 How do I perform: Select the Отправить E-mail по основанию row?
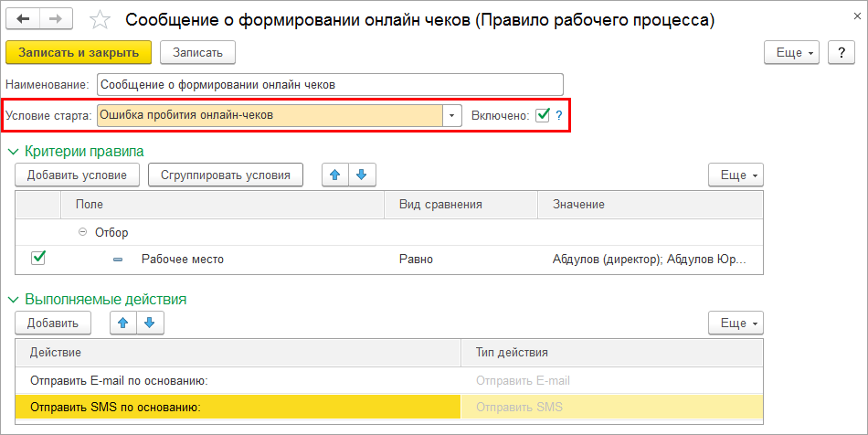[238, 381]
